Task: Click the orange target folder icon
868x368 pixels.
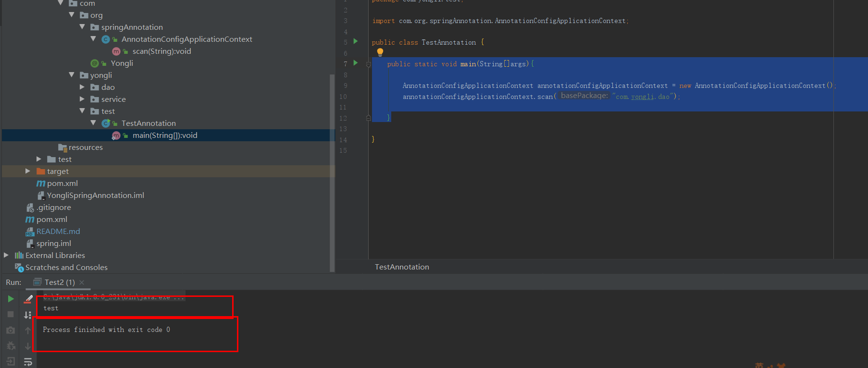Action: click(x=41, y=172)
